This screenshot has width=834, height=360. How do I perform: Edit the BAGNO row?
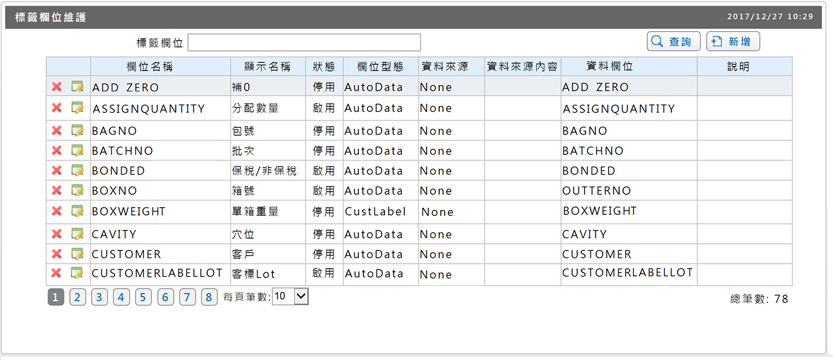point(78,130)
